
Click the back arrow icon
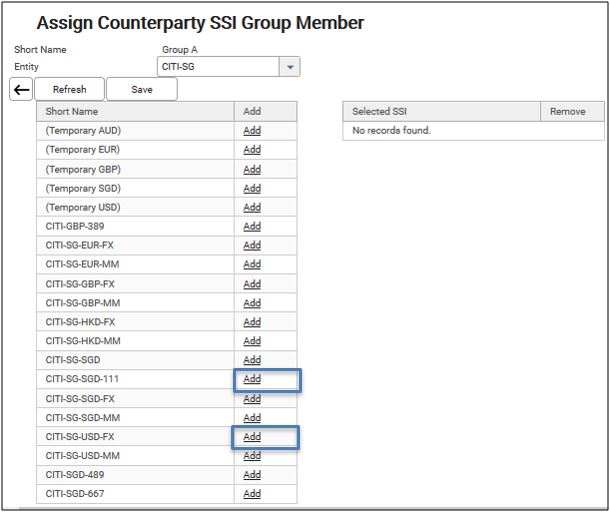point(21,90)
